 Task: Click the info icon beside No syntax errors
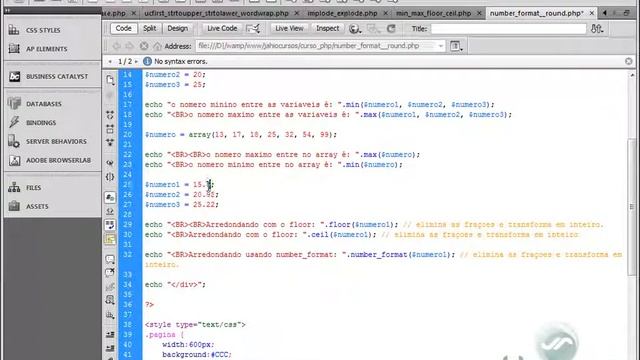pyautogui.click(x=147, y=62)
